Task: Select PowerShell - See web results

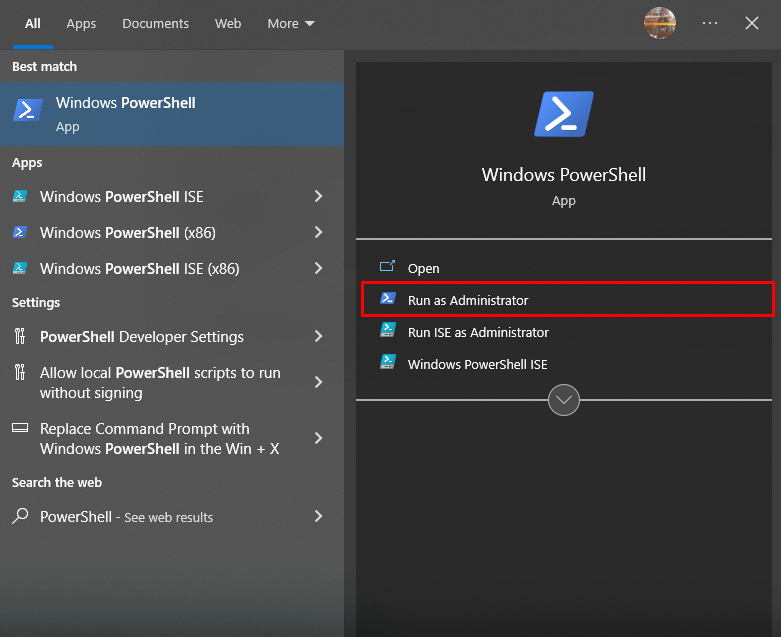Action: coord(172,516)
